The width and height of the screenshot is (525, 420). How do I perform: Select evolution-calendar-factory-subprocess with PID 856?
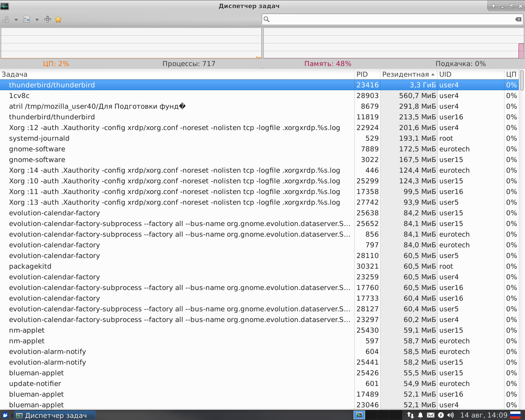pyautogui.click(x=259, y=234)
